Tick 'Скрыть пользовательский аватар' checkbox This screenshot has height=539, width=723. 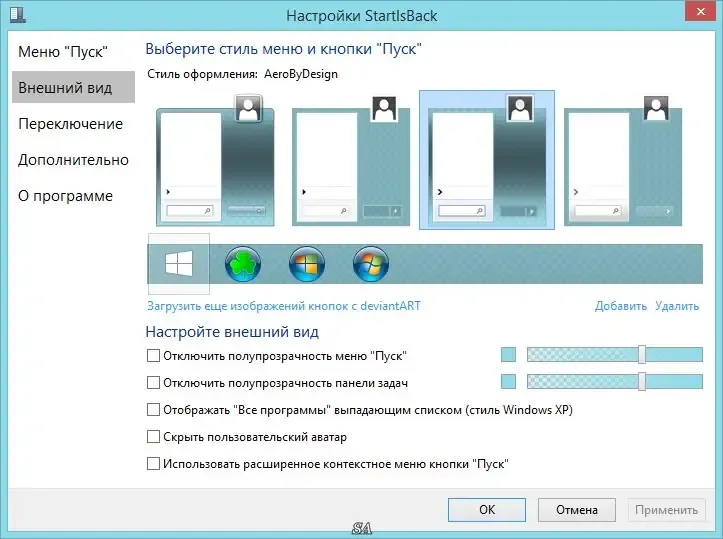tap(153, 436)
